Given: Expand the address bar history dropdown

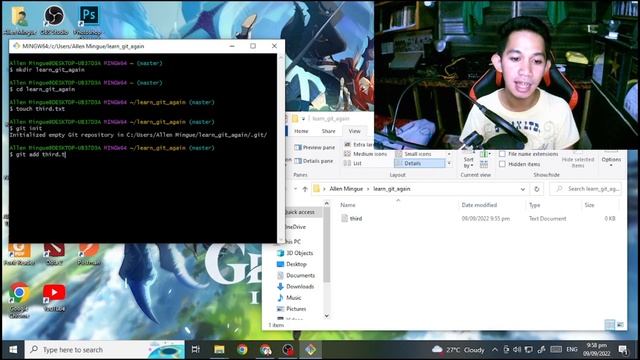Looking at the screenshot, I should click(x=523, y=189).
